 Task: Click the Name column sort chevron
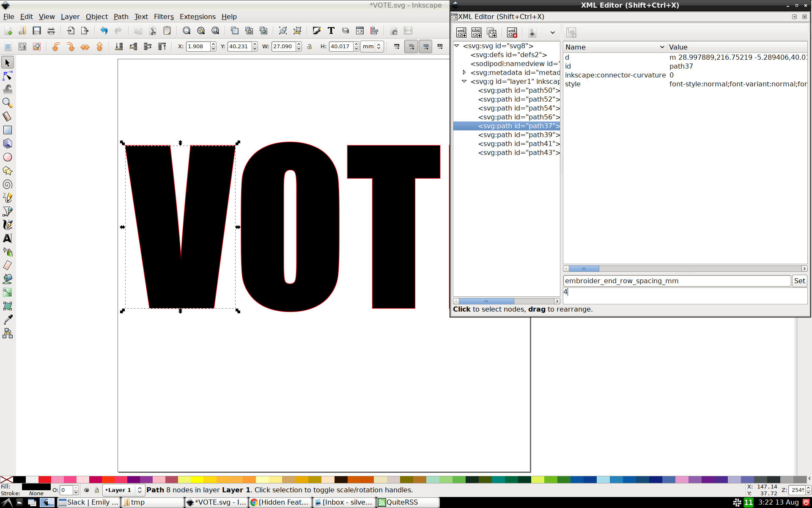662,47
